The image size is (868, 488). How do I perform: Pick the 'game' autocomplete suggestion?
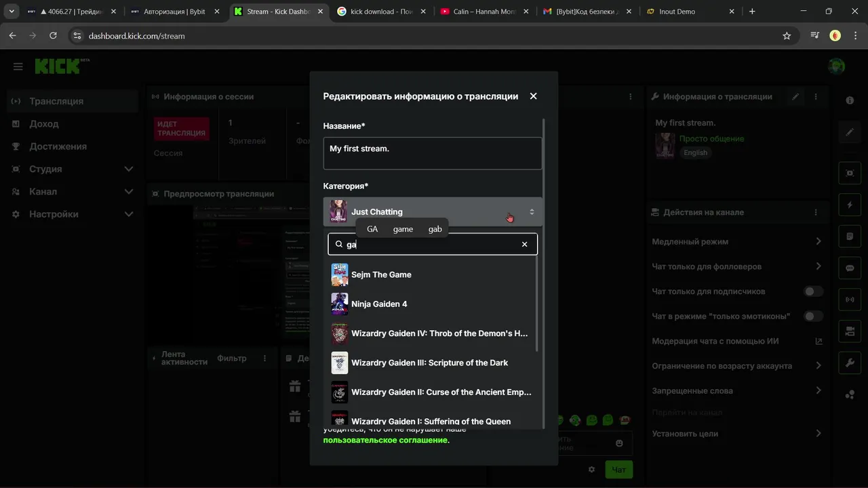pos(403,229)
